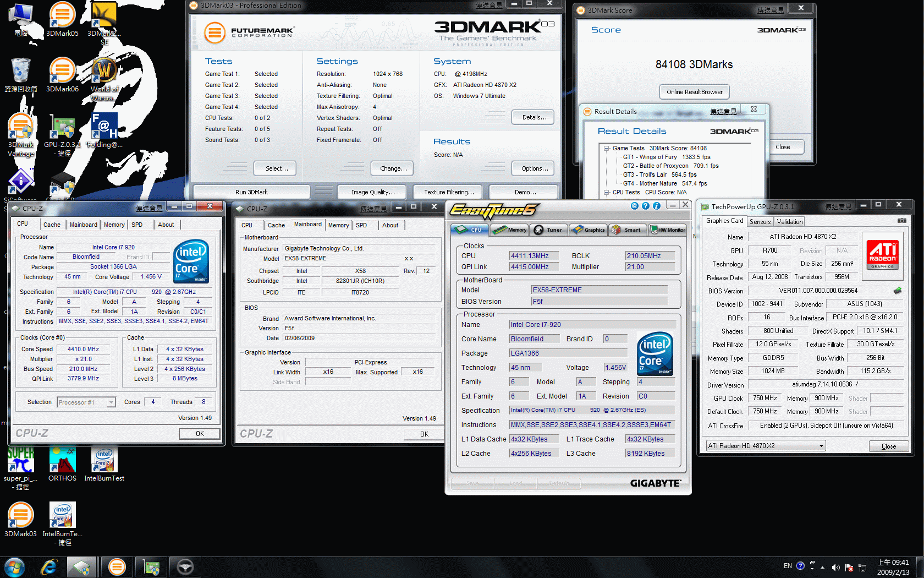Screen dimensions: 924x578
Task: Launch the IntelBurnTest desktop icon
Action: point(104,465)
